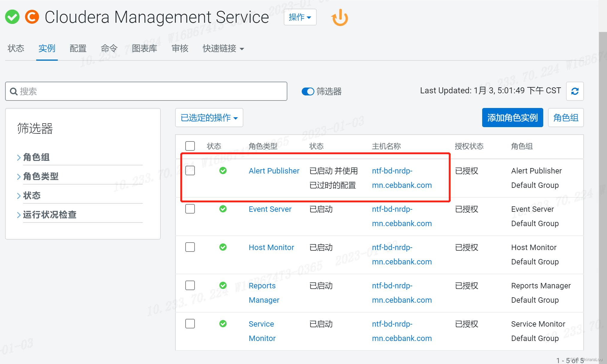The image size is (607, 364).
Task: Click Host Monitor Default Group text
Action: click(535, 255)
